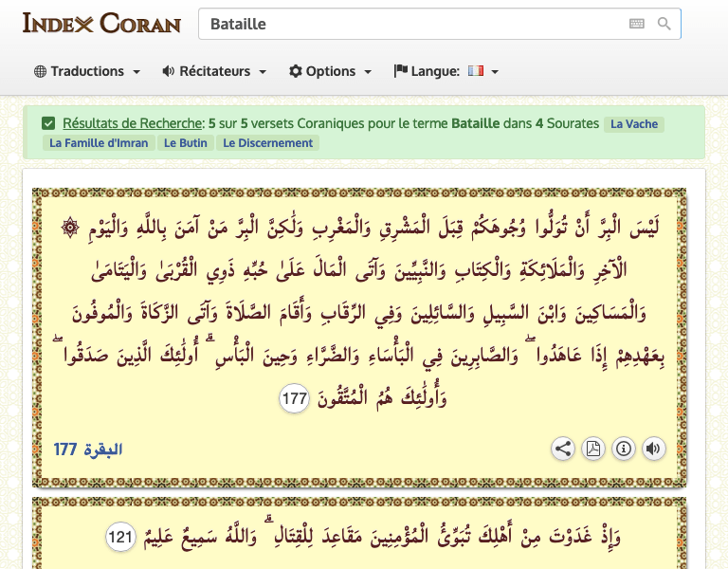Image resolution: width=728 pixels, height=569 pixels.
Task: Expand the Récitateurs dropdown
Action: pyautogui.click(x=214, y=71)
